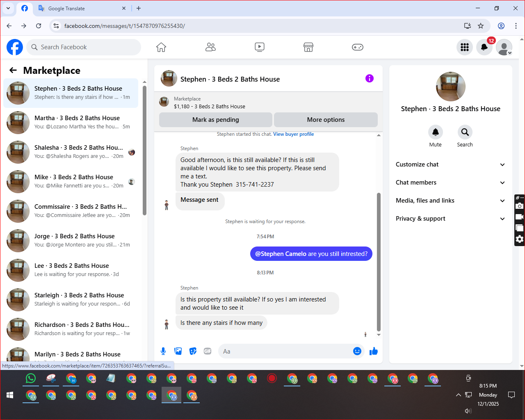This screenshot has height=420, width=525.
Task: Open the emoji picker smiley icon
Action: coord(357,351)
